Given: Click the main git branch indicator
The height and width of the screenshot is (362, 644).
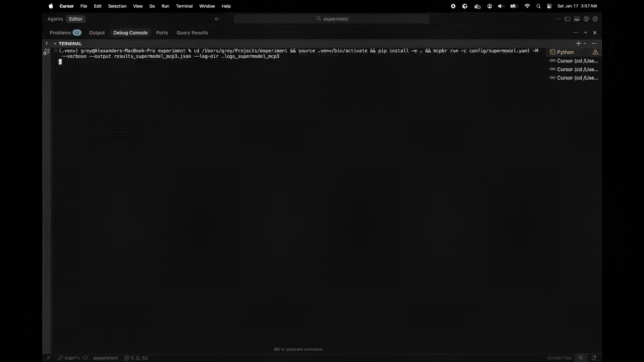Looking at the screenshot, I should pyautogui.click(x=69, y=358).
